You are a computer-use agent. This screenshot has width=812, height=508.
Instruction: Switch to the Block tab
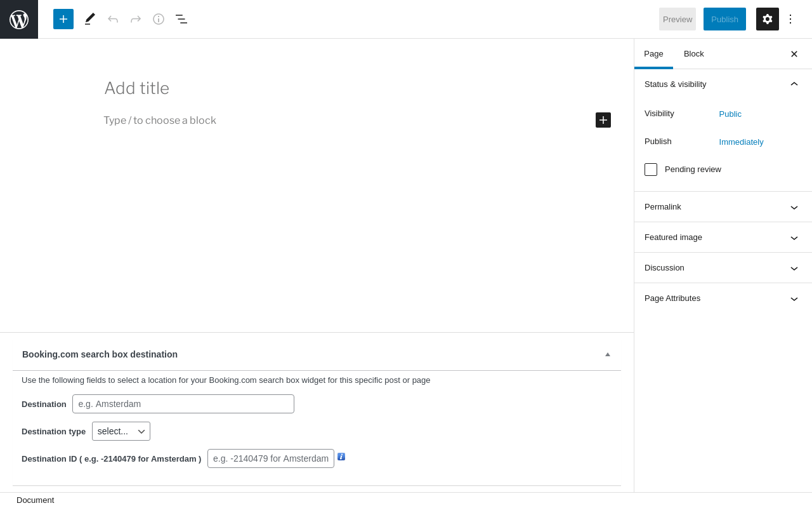tap(694, 54)
